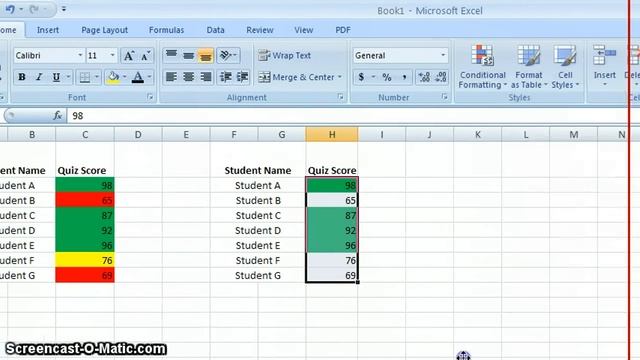Select cell 69 in column H
Image resolution: width=640 pixels, height=360 pixels.
click(x=332, y=276)
